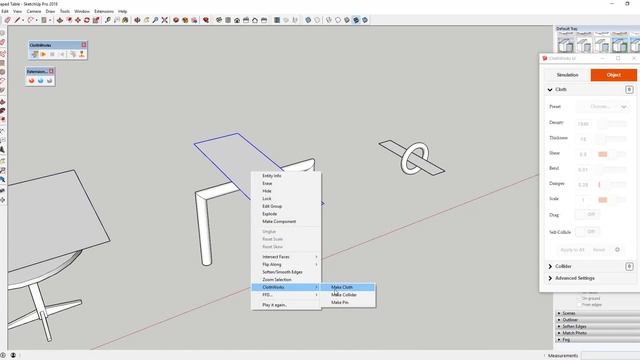The width and height of the screenshot is (640, 360).
Task: Toggle the Drag switch in Cloth settings
Action: click(x=587, y=214)
